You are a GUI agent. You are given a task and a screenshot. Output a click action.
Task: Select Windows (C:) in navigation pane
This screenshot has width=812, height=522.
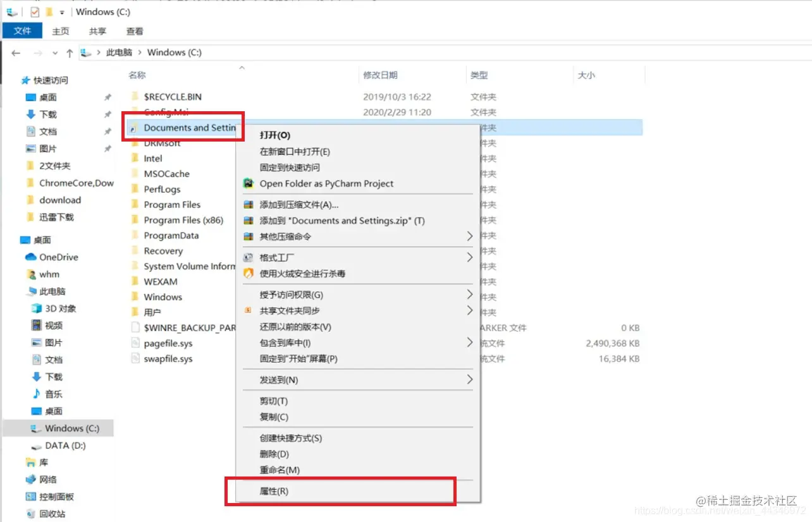(x=59, y=428)
